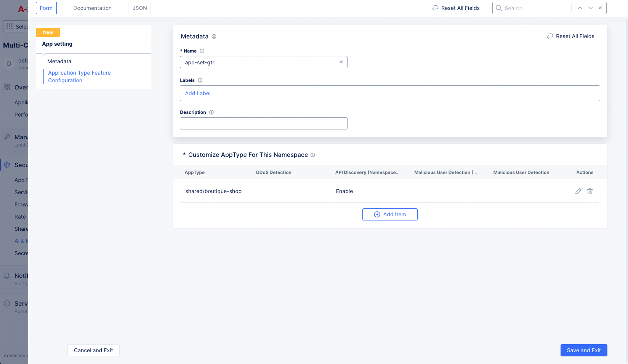
Task: Open the Documentation tab
Action: click(92, 8)
